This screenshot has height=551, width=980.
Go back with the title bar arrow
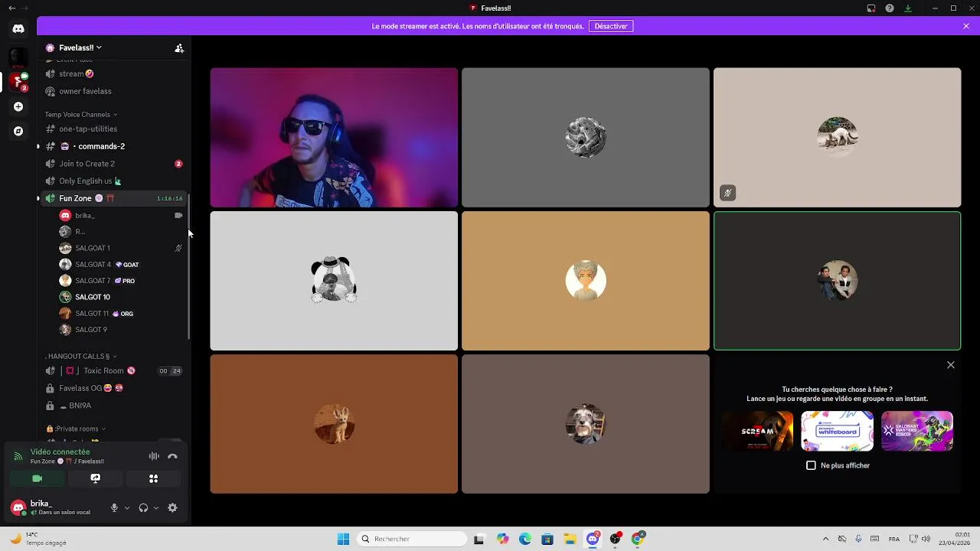coord(11,8)
